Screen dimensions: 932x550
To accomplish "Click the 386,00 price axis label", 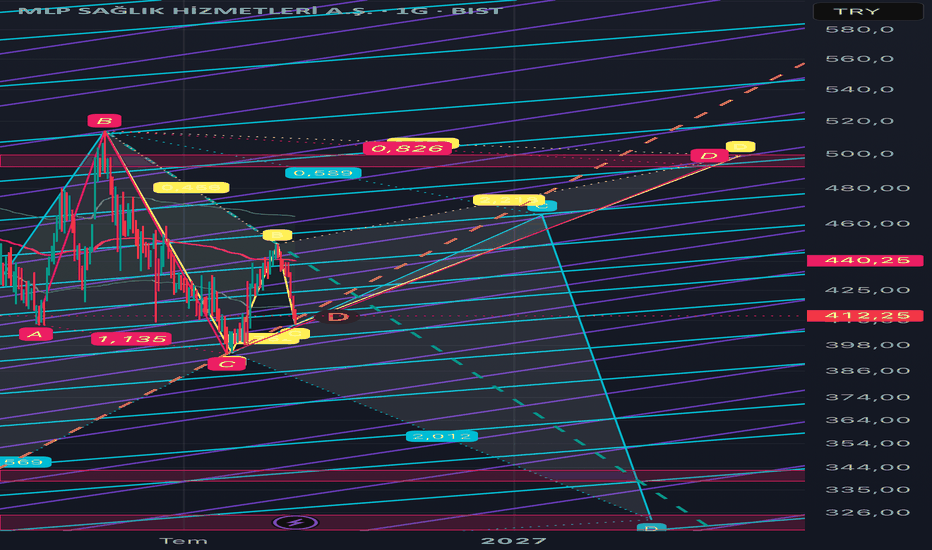I will [x=868, y=371].
